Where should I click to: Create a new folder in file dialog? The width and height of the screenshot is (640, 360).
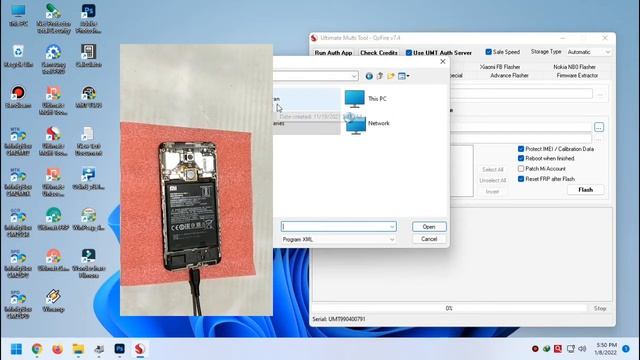[391, 76]
